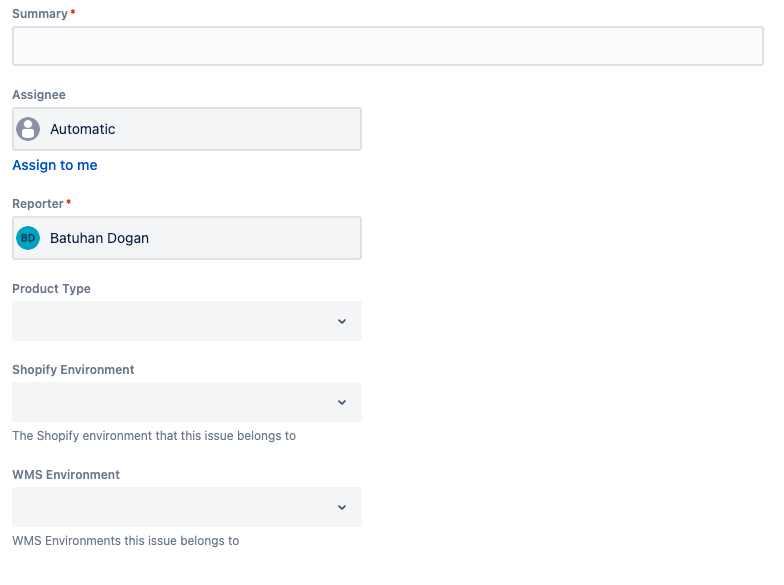
Task: Select the Reporter field with Batuhan Dogan
Action: click(x=200, y=238)
